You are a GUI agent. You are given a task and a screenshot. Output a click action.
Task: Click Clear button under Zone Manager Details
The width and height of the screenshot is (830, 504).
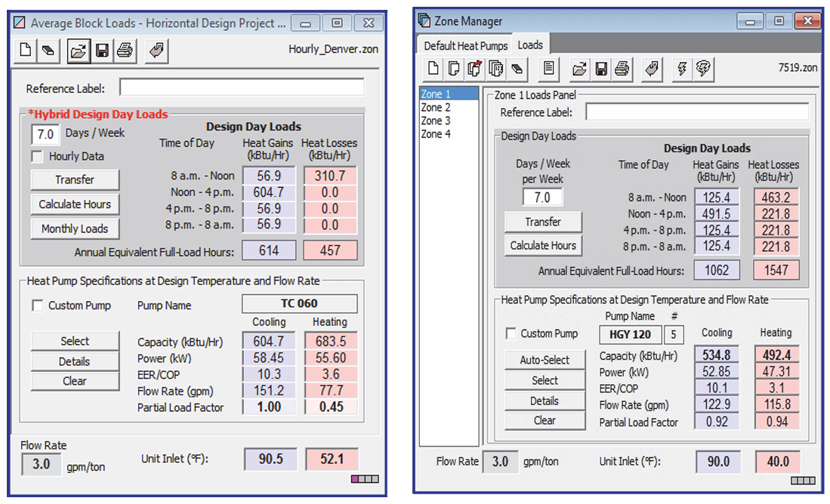coord(545,420)
